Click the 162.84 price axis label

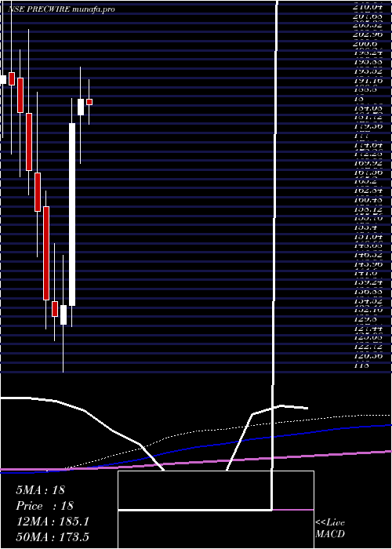(x=368, y=191)
